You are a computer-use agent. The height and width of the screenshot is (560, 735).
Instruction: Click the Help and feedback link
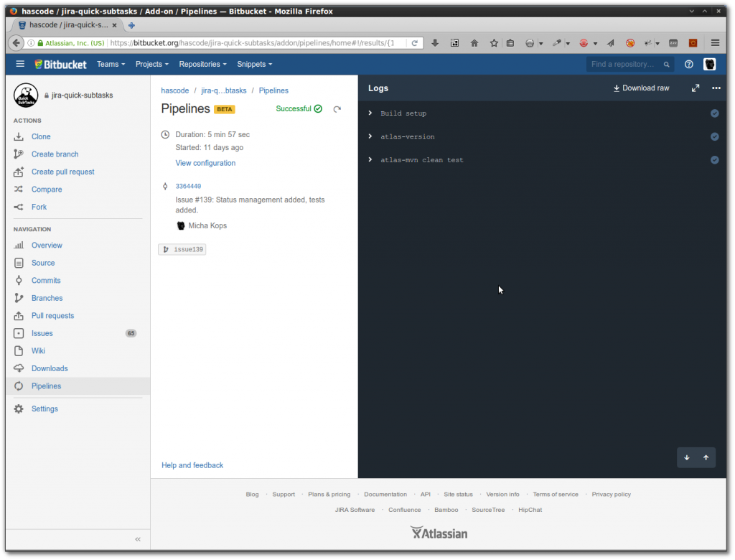[192, 465]
